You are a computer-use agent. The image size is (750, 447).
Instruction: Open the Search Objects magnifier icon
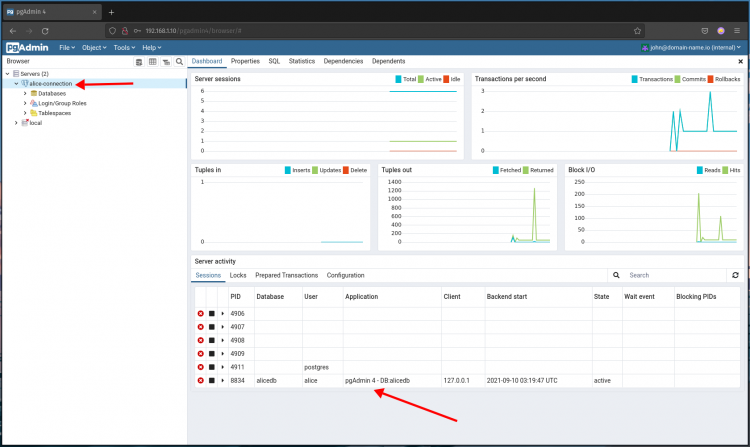[x=179, y=62]
